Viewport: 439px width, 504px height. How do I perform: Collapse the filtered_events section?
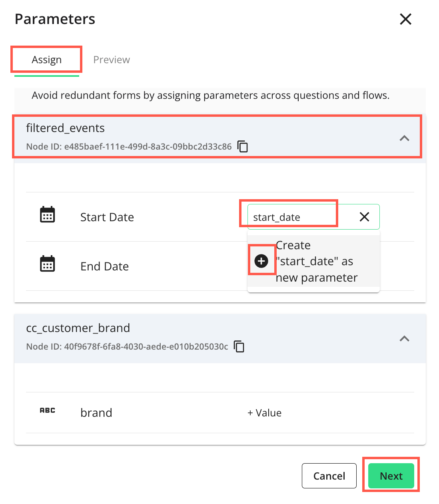tap(404, 138)
